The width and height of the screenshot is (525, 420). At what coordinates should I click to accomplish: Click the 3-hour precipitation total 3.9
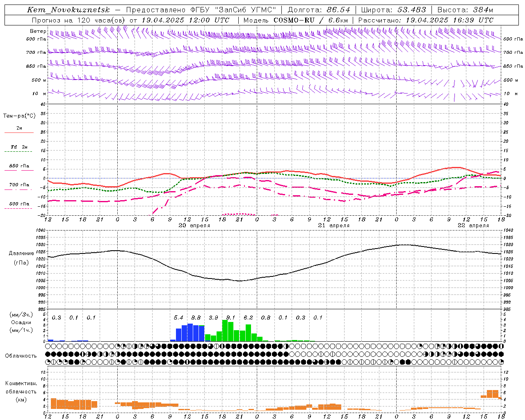tap(213, 317)
